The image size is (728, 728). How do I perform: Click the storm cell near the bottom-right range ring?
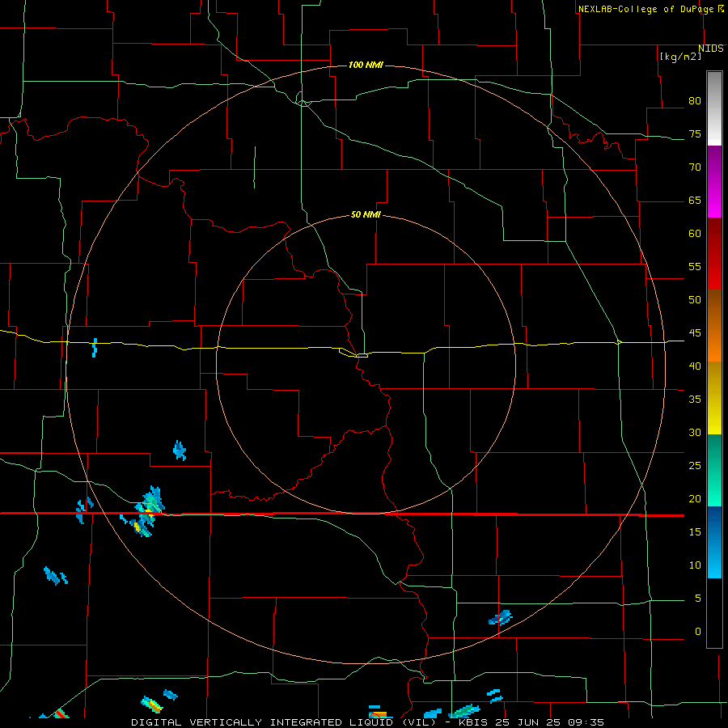click(x=501, y=617)
